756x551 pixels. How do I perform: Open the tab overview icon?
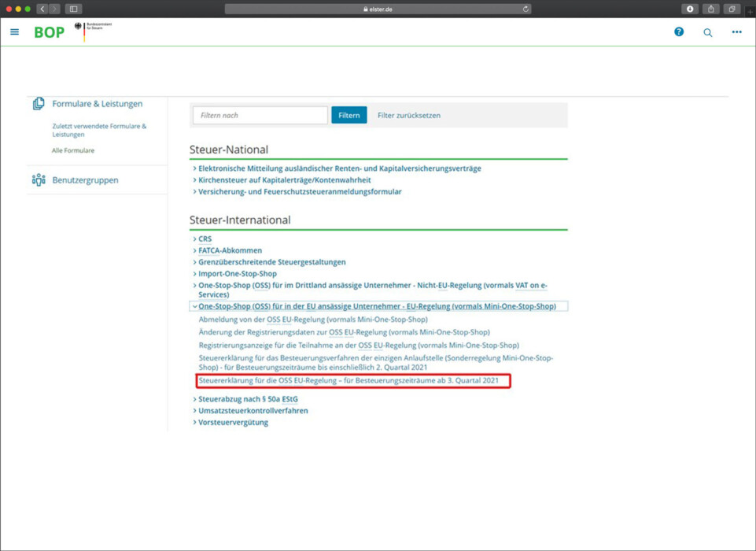[731, 8]
